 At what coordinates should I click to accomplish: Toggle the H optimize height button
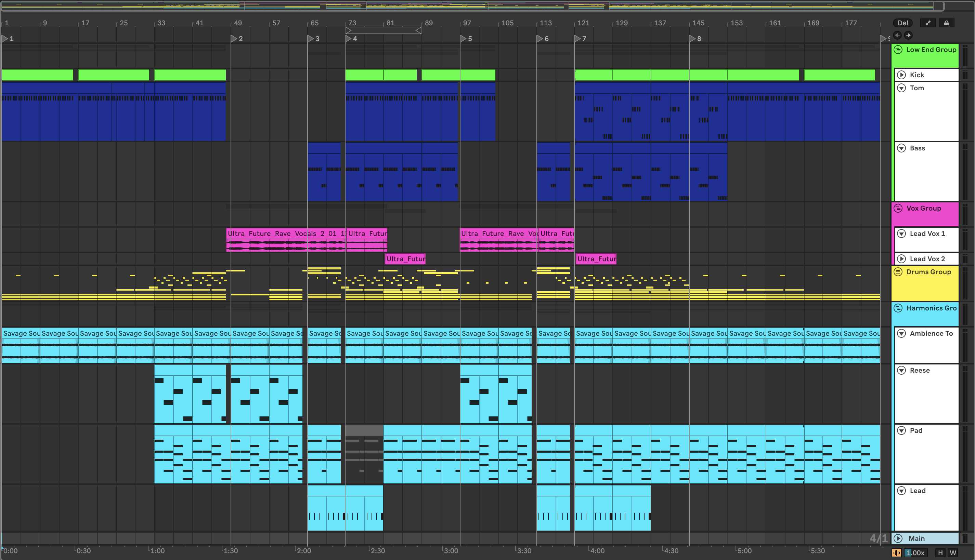pos(940,553)
